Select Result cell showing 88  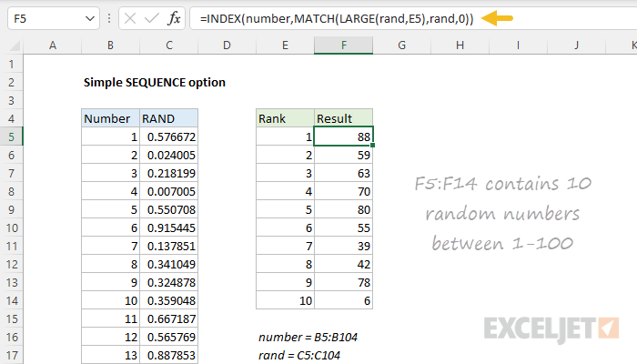[344, 136]
